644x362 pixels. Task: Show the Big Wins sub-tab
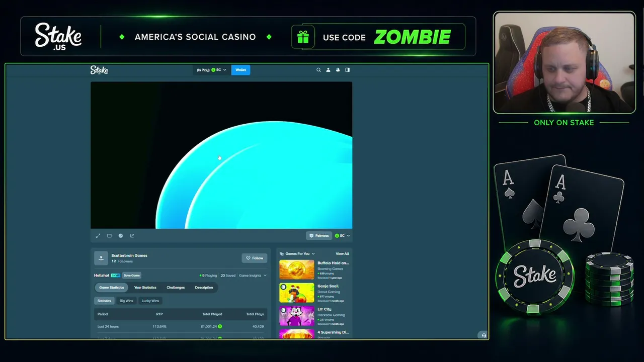[126, 301]
